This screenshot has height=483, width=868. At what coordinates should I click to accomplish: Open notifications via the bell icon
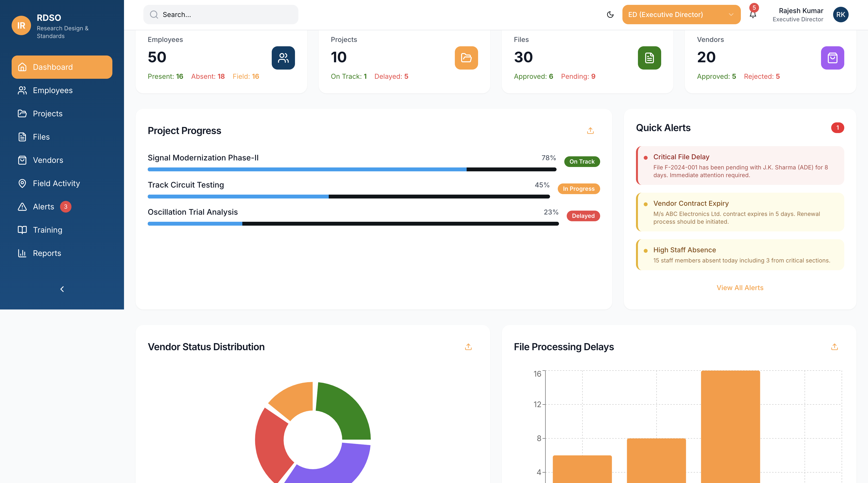pos(753,15)
